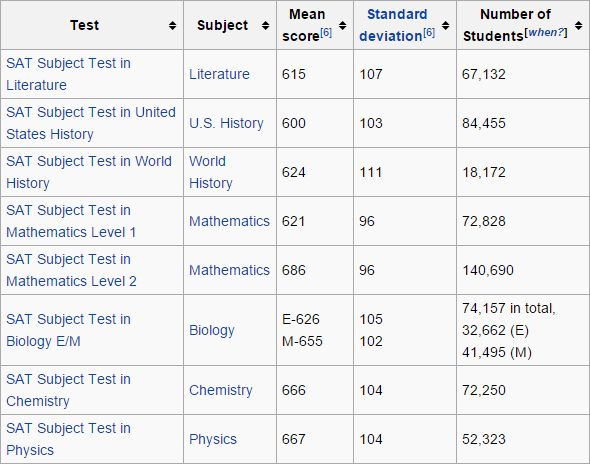Follow the U.S. History subject link
Screen dimensions: 590x464
(x=226, y=123)
